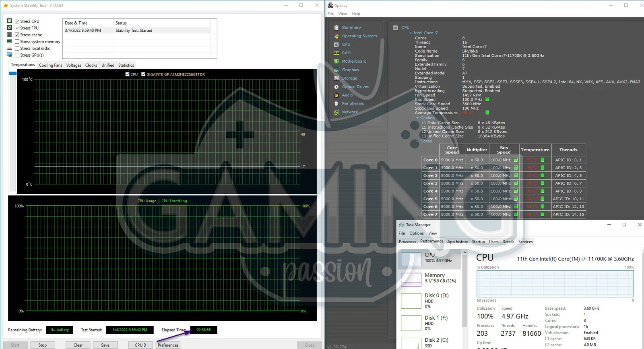Open the Task Manager App history tab
Image resolution: width=644 pixels, height=349 pixels.
tap(458, 242)
